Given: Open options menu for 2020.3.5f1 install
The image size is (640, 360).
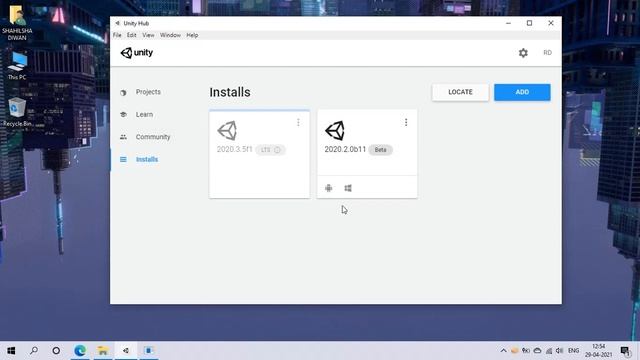Looking at the screenshot, I should point(298,122).
